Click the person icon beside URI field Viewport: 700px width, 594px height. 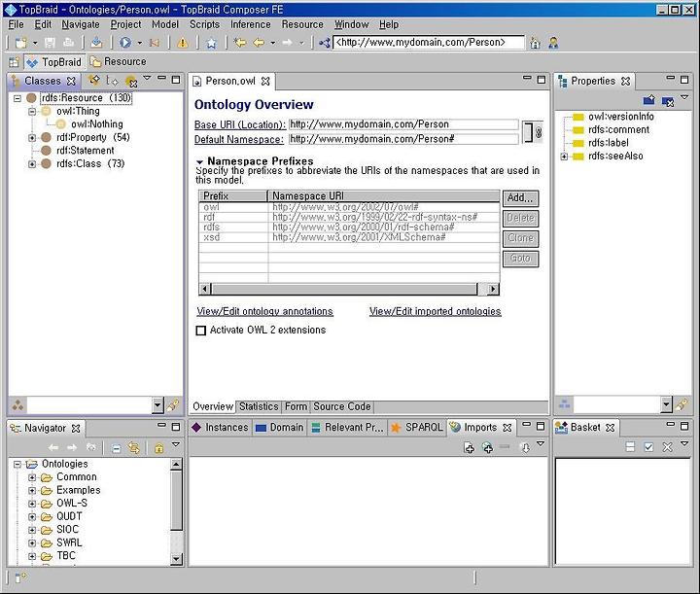553,43
